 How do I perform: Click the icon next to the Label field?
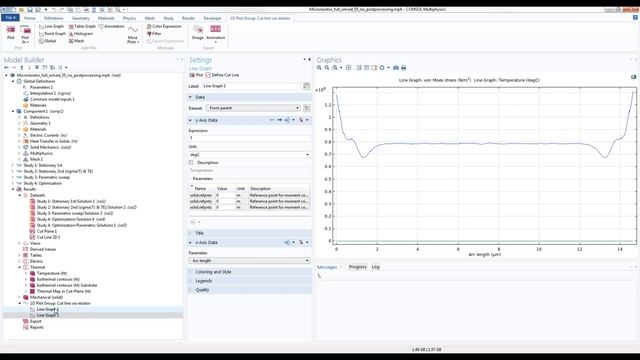coord(307,86)
